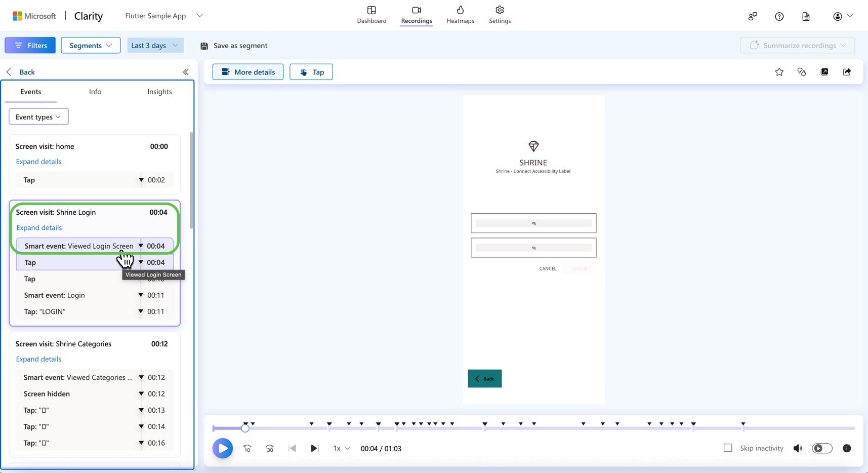868x473 pixels.
Task: Open the Event types filter dropdown
Action: click(38, 116)
